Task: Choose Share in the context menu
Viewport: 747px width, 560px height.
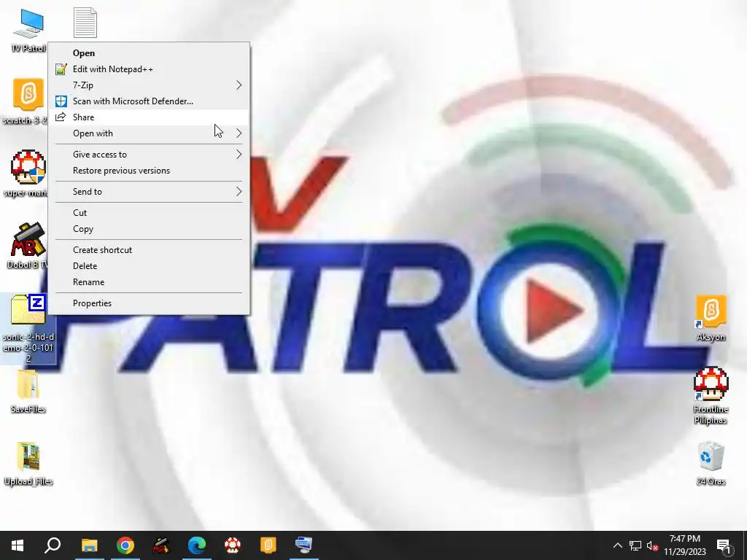Action: pos(149,117)
